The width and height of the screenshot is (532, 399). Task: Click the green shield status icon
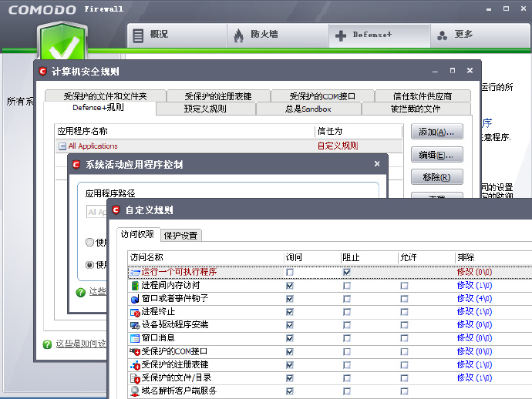(62, 41)
